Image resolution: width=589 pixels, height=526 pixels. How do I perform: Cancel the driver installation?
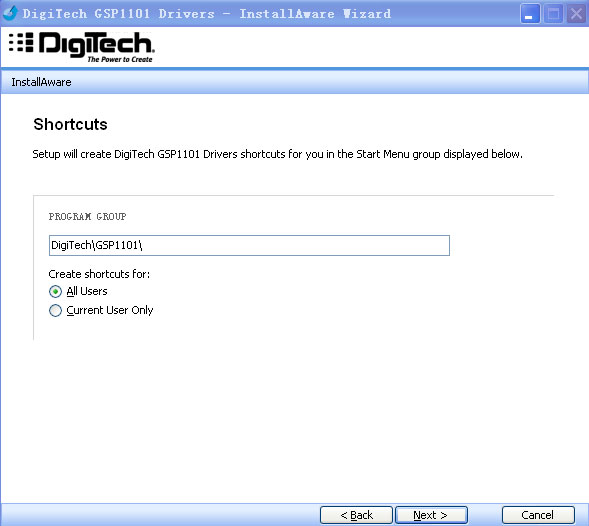click(x=538, y=515)
